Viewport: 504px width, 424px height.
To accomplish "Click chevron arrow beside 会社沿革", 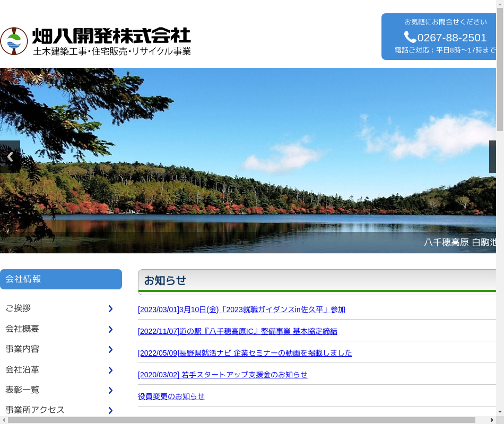I will [110, 370].
